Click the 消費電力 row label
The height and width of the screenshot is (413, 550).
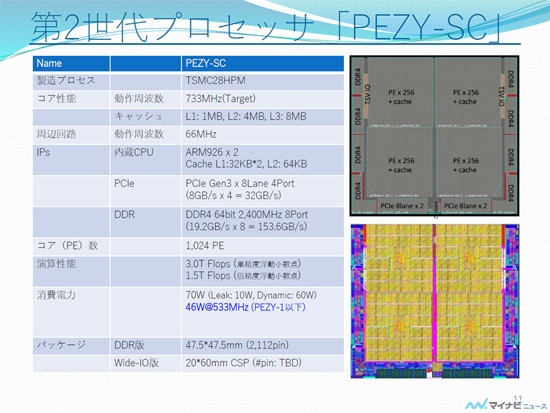56,295
